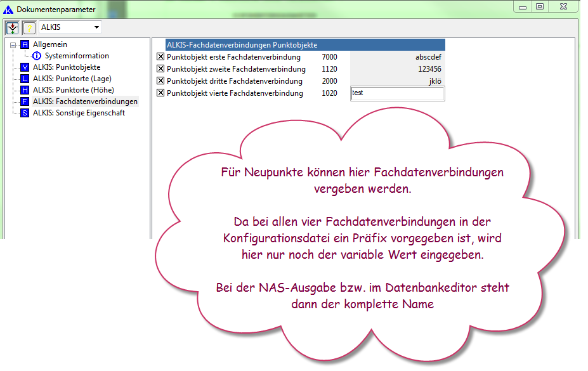The image size is (588, 371).
Task: Click the input field containing 'test'
Action: click(x=397, y=93)
